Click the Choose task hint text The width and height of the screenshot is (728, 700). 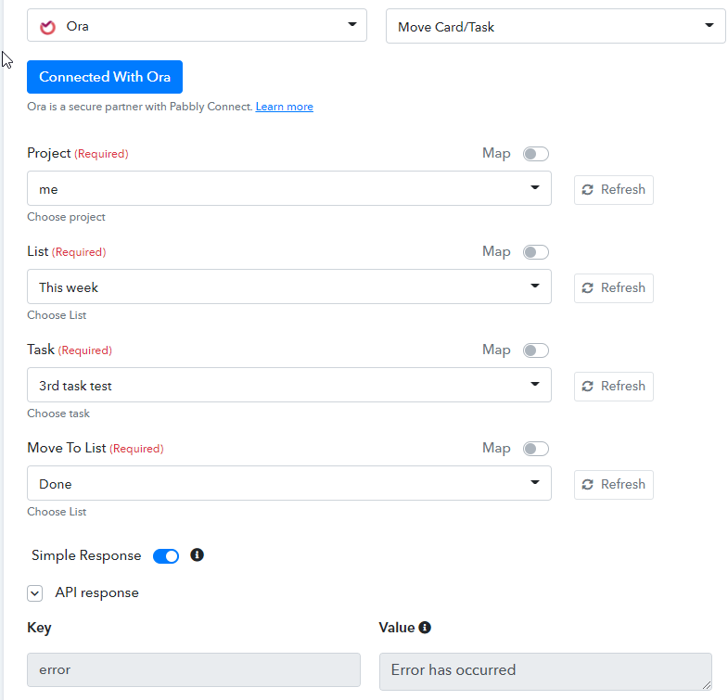pyautogui.click(x=58, y=414)
